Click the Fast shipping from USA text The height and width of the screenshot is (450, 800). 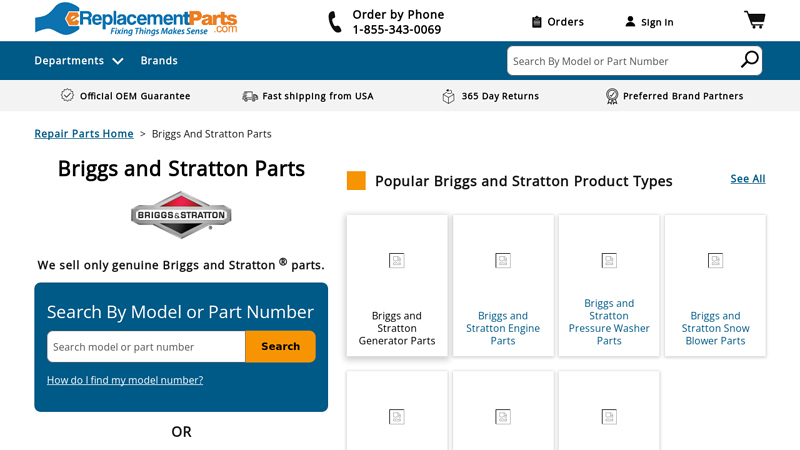317,96
